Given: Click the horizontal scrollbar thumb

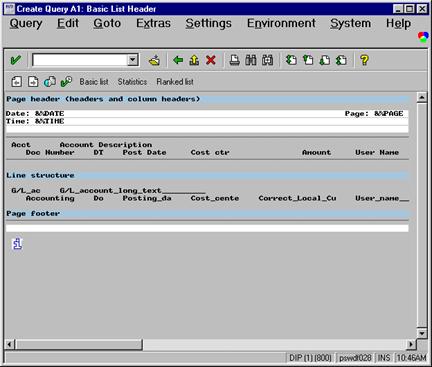Looking at the screenshot, I should (x=79, y=344).
